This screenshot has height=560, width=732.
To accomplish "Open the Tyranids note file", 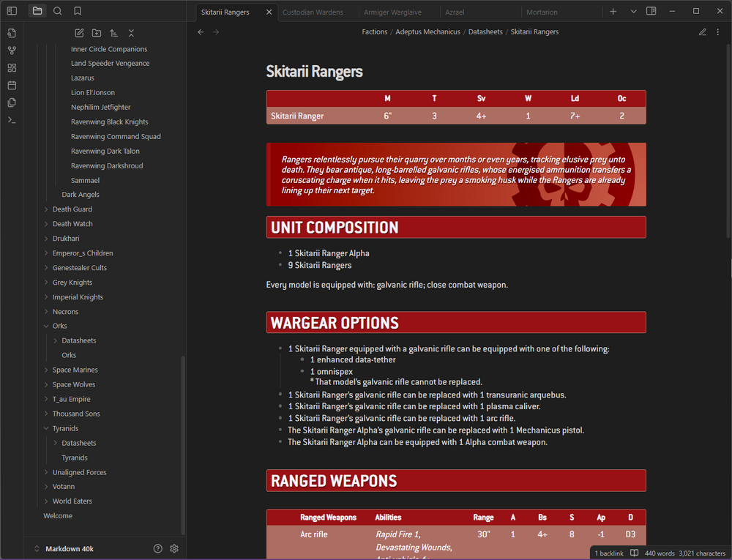I will pyautogui.click(x=74, y=458).
